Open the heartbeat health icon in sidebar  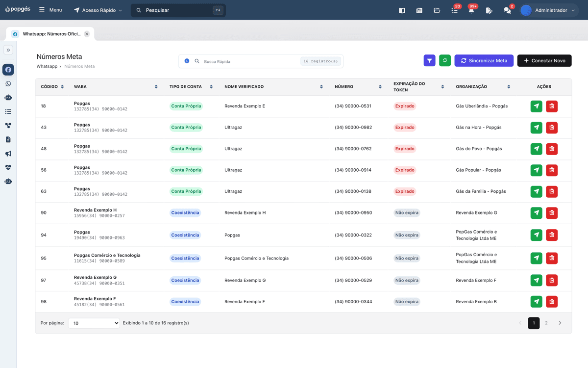click(x=8, y=167)
